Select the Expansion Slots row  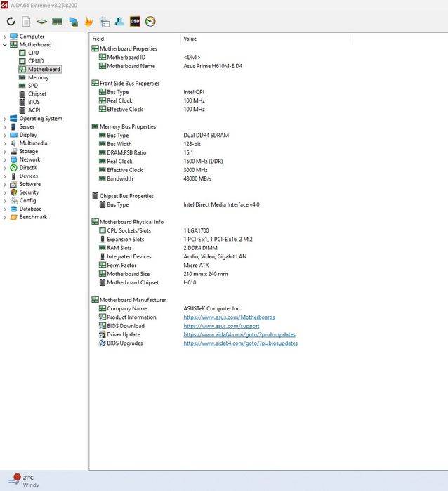pos(176,240)
